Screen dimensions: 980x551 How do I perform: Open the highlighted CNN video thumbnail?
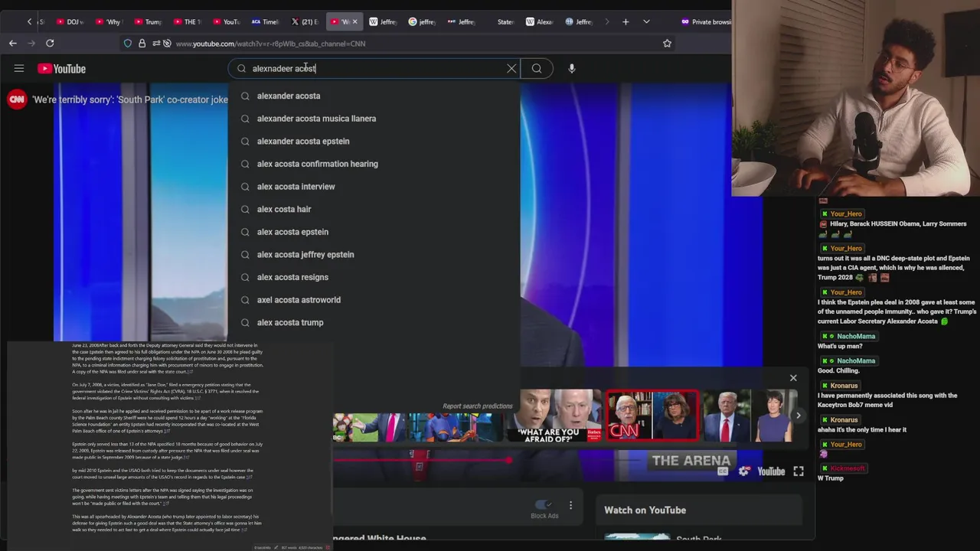(x=652, y=416)
